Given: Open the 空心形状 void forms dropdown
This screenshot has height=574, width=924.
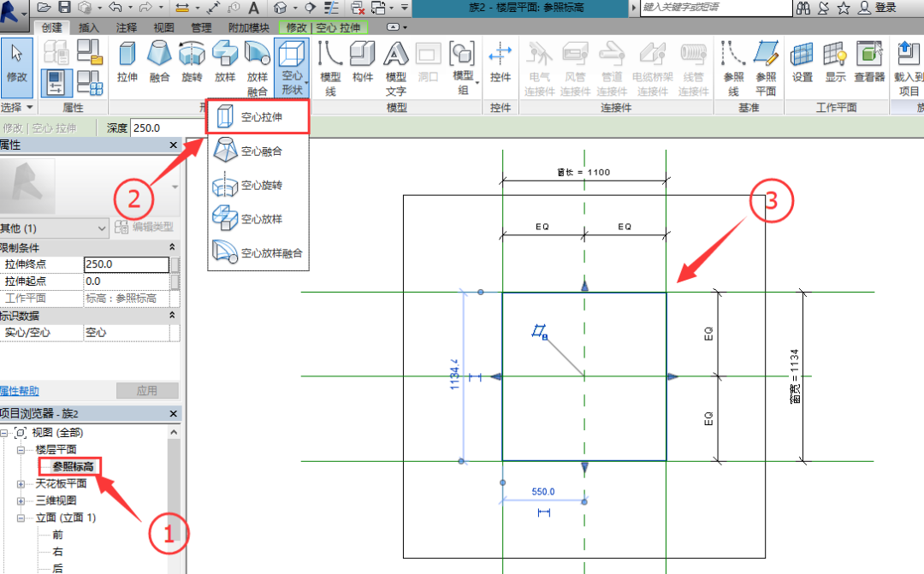Looking at the screenshot, I should click(292, 68).
